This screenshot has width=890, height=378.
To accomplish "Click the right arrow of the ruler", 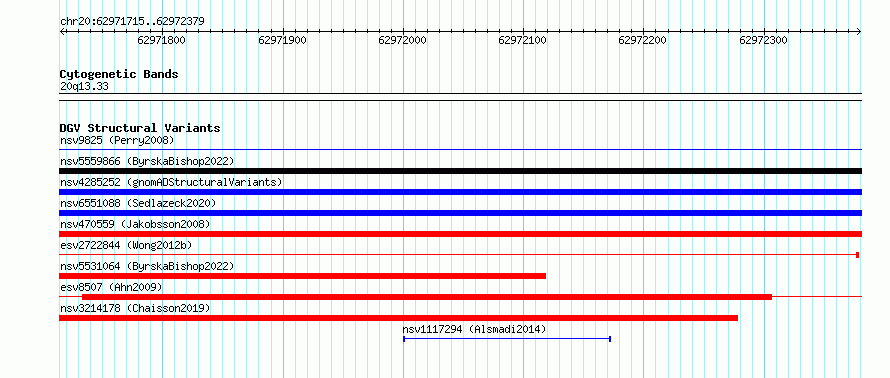I will [x=859, y=31].
